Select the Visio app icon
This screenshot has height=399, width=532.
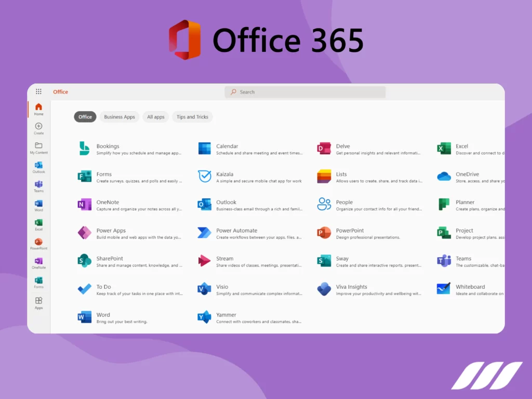[204, 289]
